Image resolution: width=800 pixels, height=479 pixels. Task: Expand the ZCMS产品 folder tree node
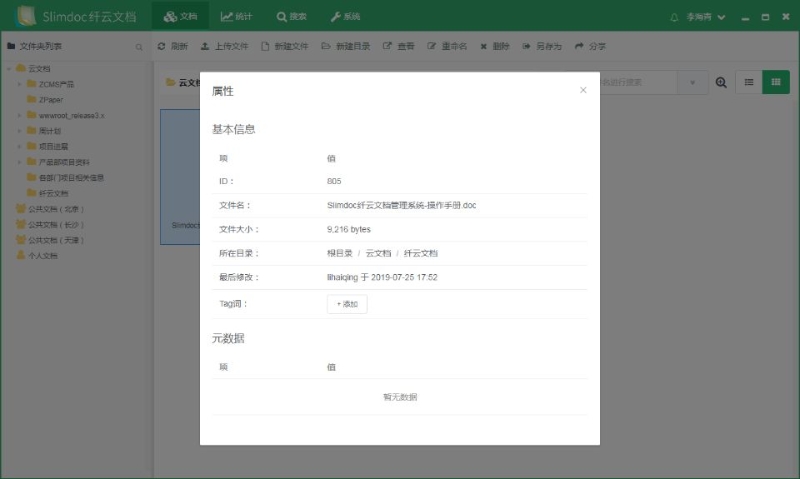(19, 84)
